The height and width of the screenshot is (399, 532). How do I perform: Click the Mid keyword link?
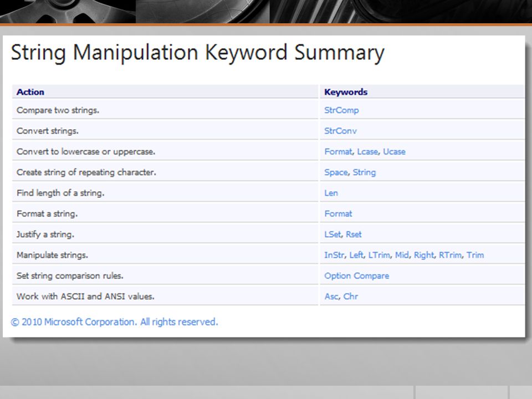coord(402,255)
